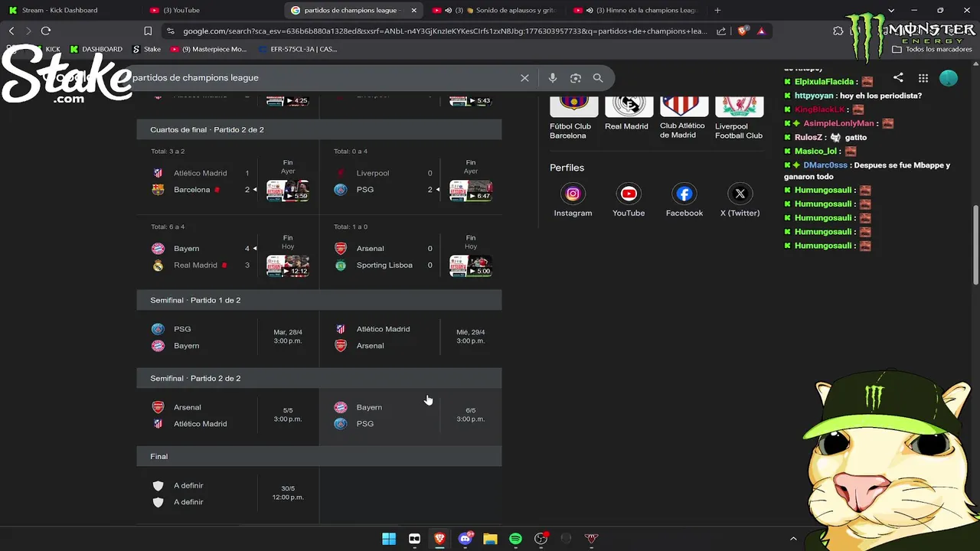Start voice search with microphone icon
The image size is (980, 551).
(x=553, y=78)
